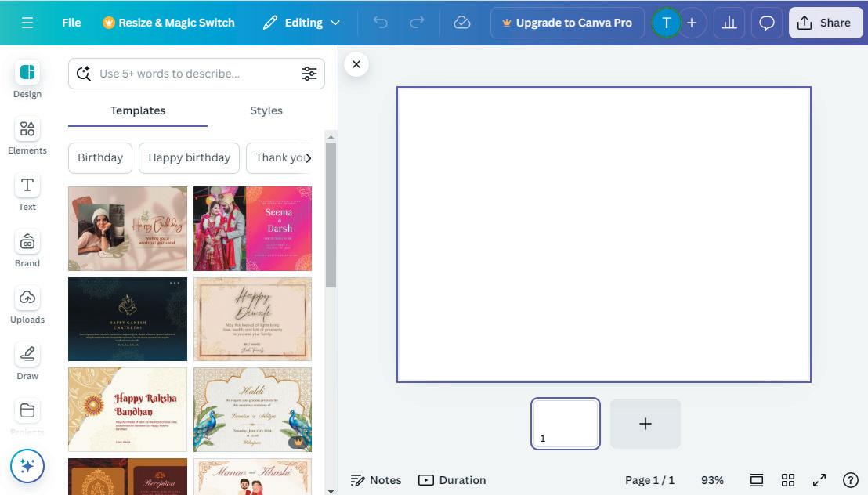Open the Elements panel

pyautogui.click(x=27, y=136)
